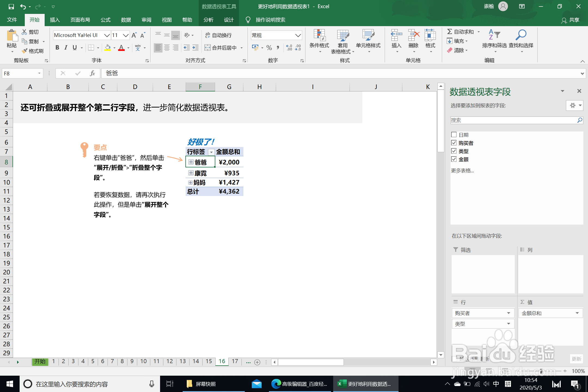Image resolution: width=588 pixels, height=392 pixels.
Task: Open 金额总和 value field dropdown
Action: click(577, 313)
